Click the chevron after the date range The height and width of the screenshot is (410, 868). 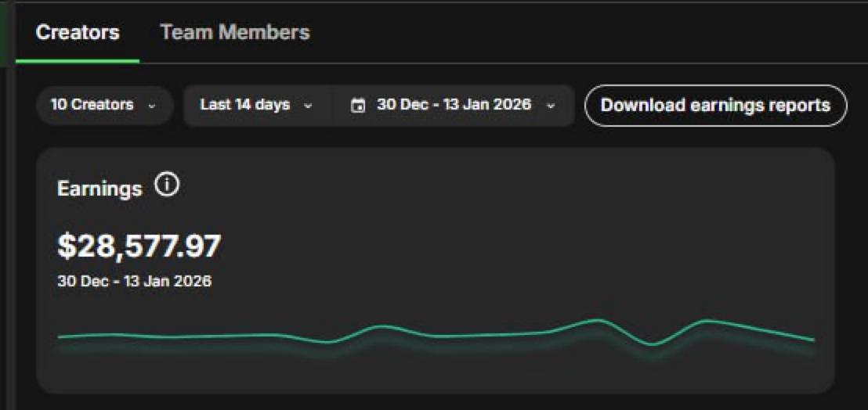pyautogui.click(x=551, y=106)
